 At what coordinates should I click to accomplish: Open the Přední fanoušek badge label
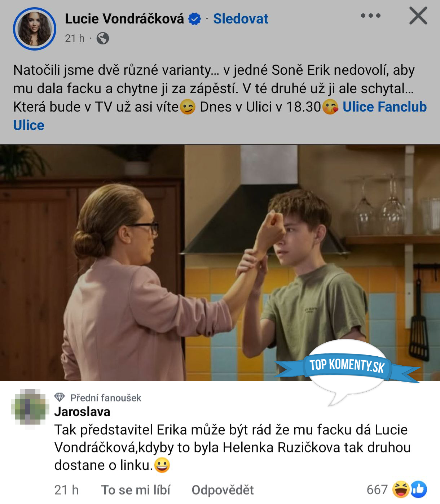106,398
